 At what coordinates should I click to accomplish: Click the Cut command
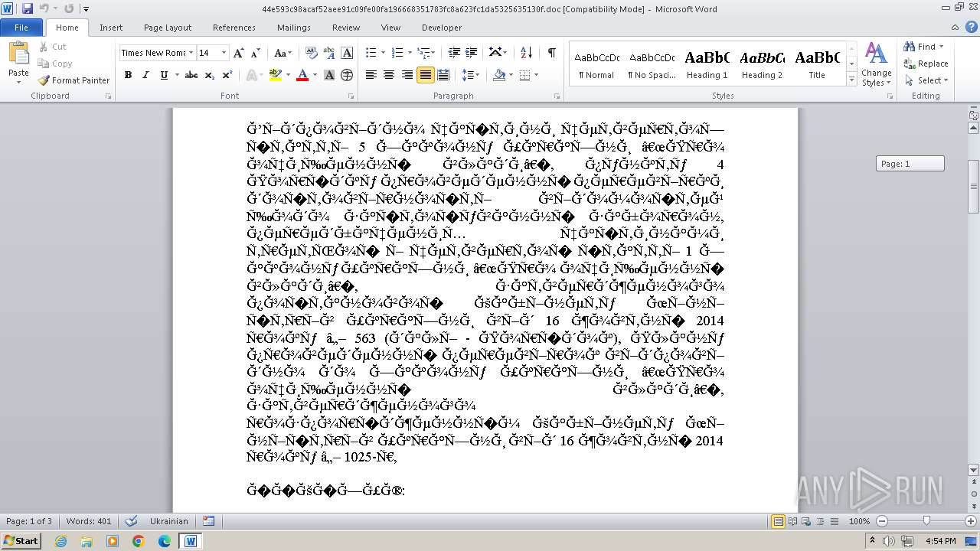tap(53, 47)
